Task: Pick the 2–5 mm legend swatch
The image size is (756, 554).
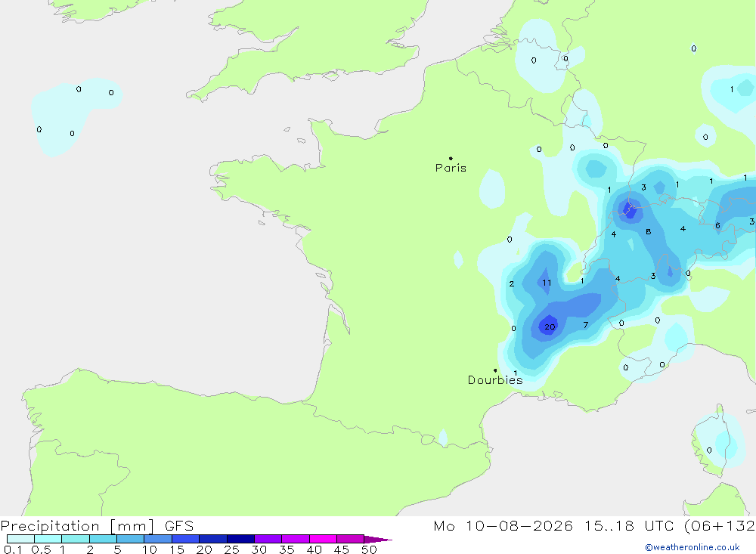Action: 103,539
